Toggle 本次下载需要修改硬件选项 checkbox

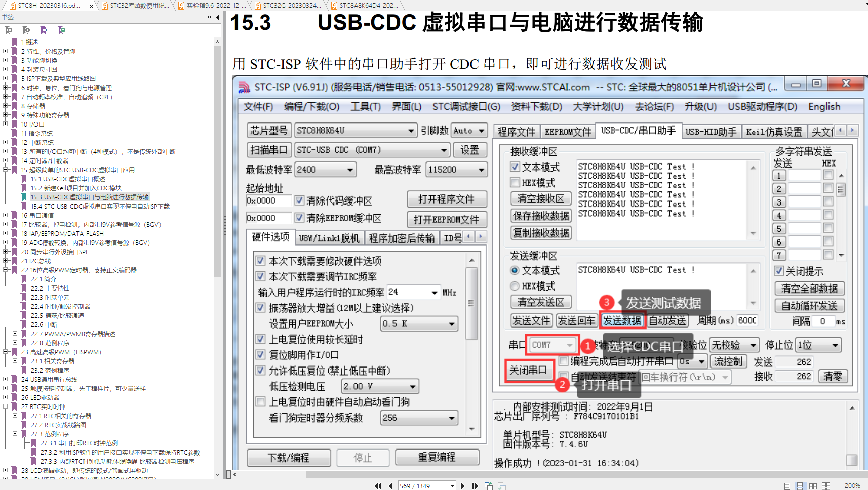tap(260, 261)
